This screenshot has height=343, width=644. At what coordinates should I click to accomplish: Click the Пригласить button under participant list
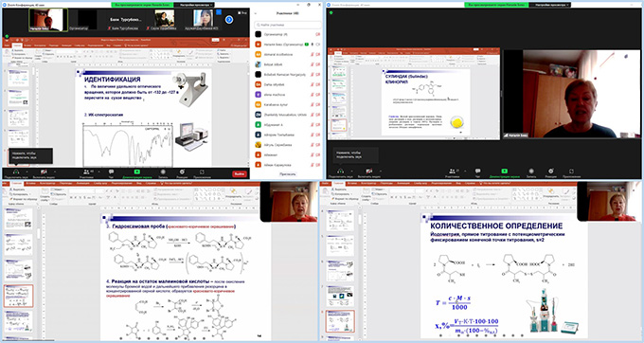(x=288, y=174)
